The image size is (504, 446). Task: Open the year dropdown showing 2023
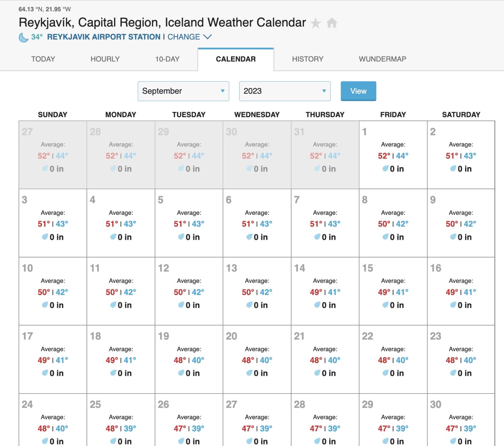pos(284,91)
